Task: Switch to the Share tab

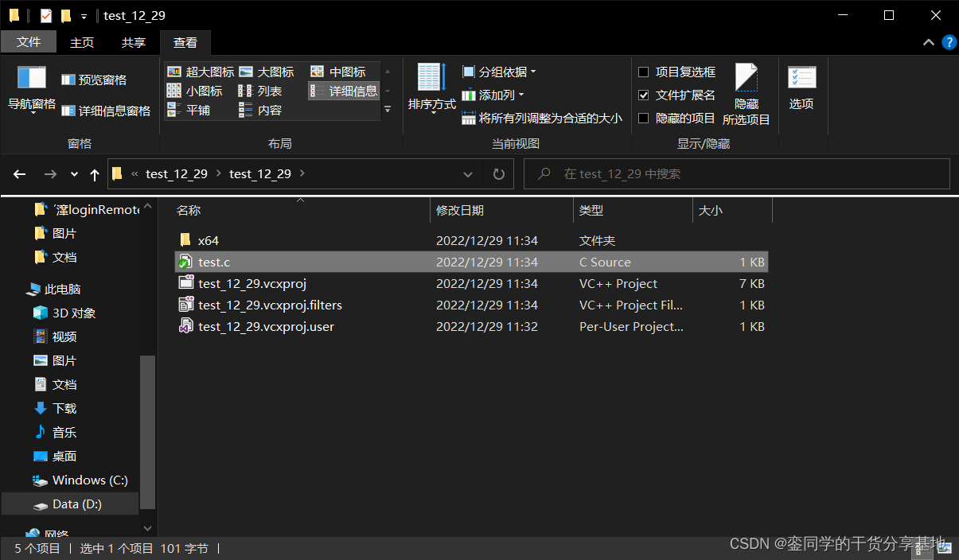Action: coord(133,42)
